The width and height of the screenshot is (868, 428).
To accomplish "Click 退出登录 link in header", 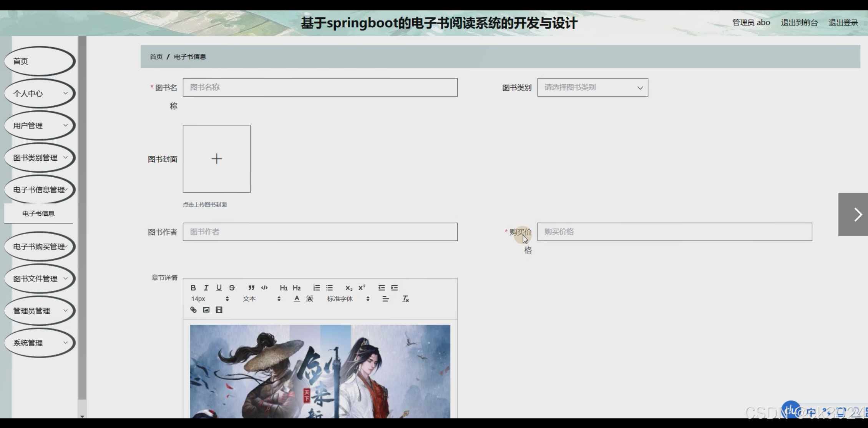I will [x=843, y=23].
